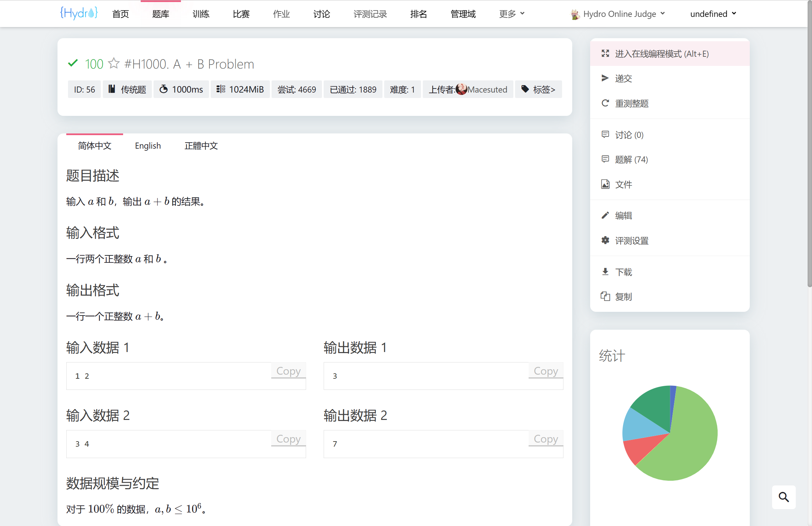Switch to the English language tab
The height and width of the screenshot is (526, 812).
click(x=148, y=146)
